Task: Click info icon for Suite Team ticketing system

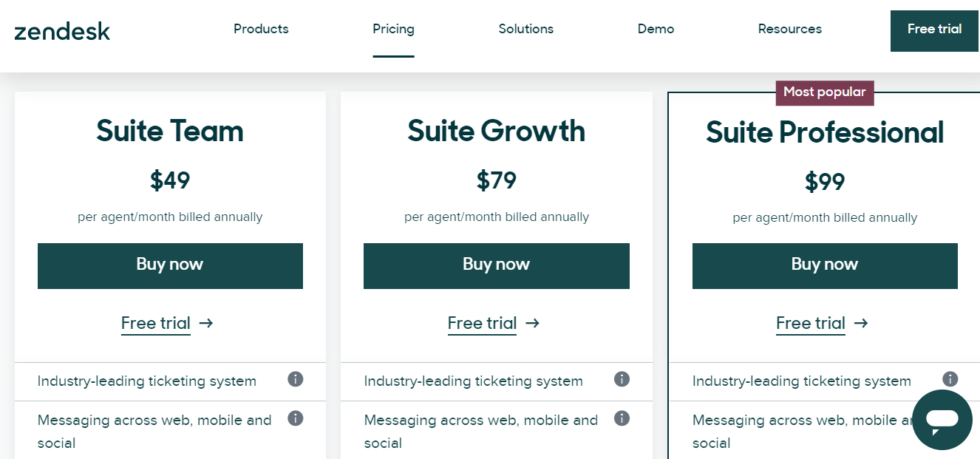Action: tap(295, 380)
